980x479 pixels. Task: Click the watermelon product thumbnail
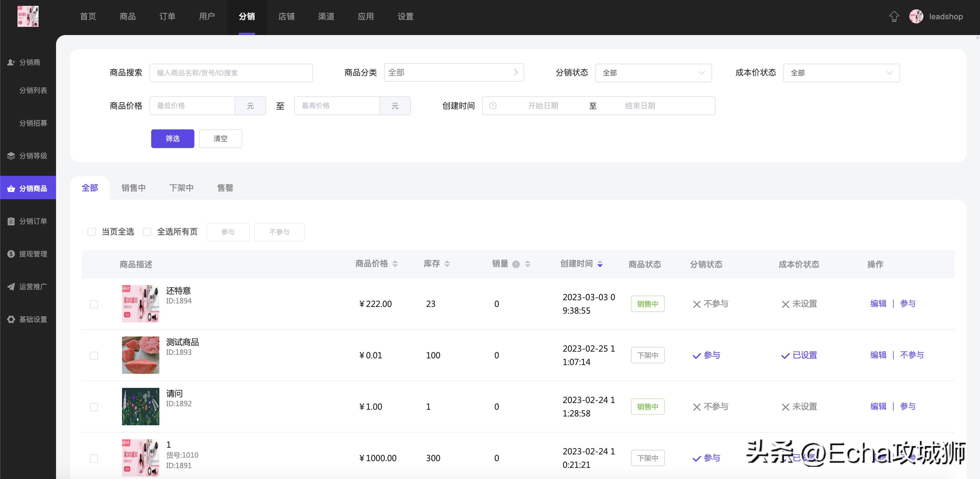tap(140, 355)
